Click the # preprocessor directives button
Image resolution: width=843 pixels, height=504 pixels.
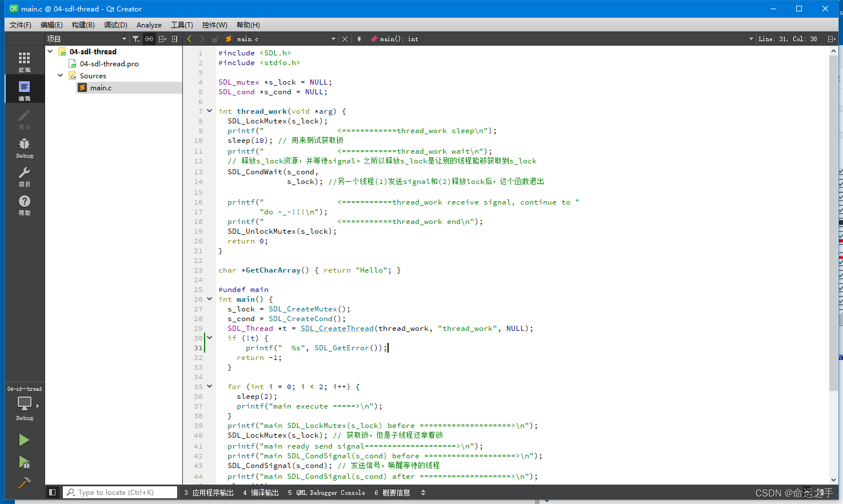click(x=359, y=39)
